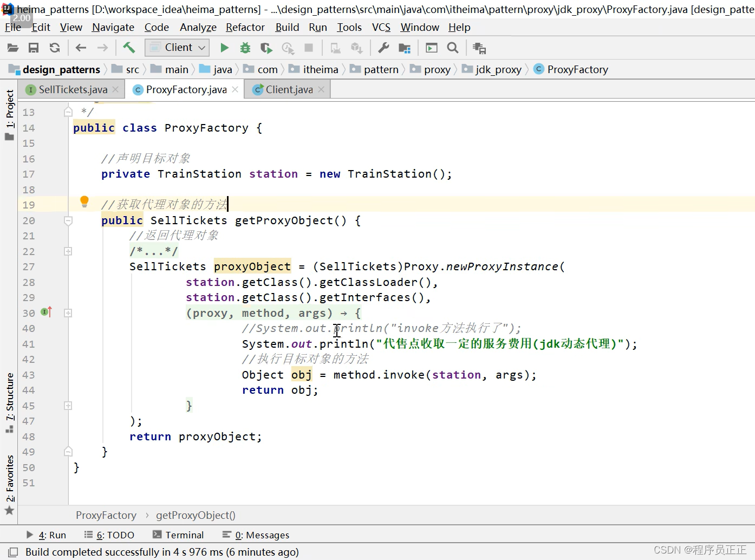Toggle the fold marker on line 45

coord(68,406)
